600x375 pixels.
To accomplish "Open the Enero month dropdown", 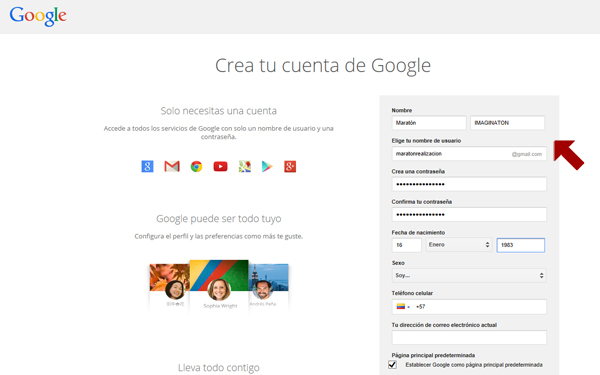I will (x=458, y=245).
